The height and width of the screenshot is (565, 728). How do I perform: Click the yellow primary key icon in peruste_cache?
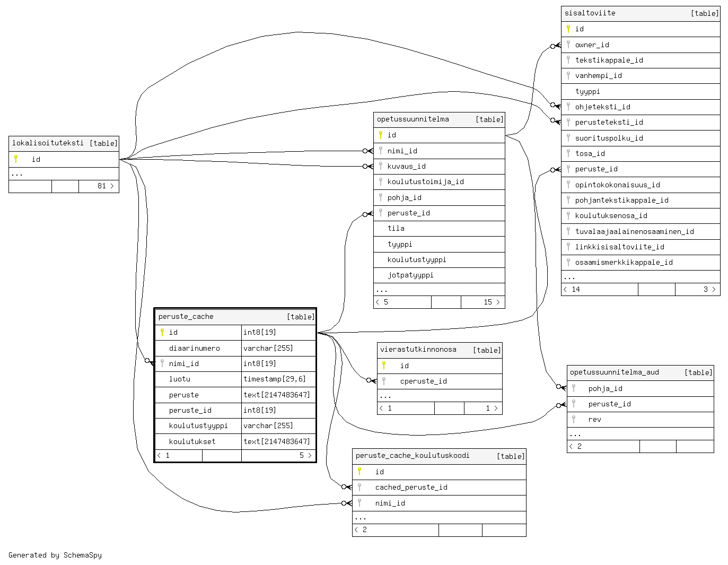[x=162, y=332]
